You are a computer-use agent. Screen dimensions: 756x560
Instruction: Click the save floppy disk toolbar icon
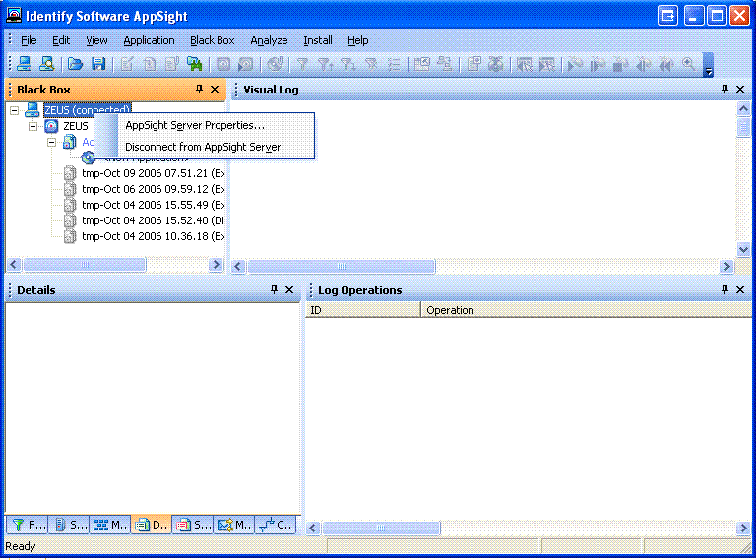[x=98, y=64]
